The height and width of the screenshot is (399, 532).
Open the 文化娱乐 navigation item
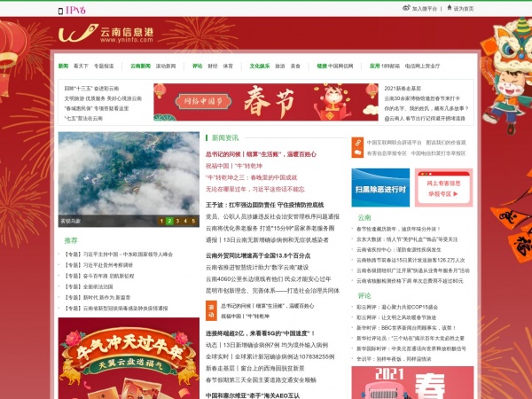click(x=260, y=66)
